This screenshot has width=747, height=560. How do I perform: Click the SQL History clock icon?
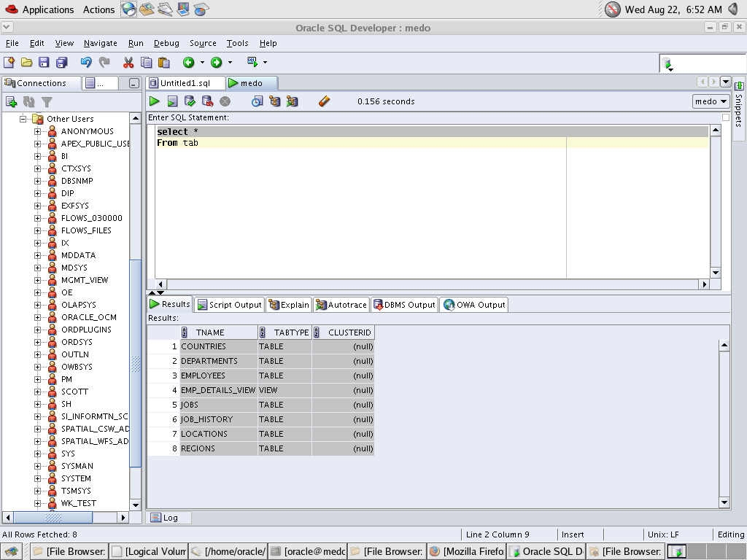[257, 101]
